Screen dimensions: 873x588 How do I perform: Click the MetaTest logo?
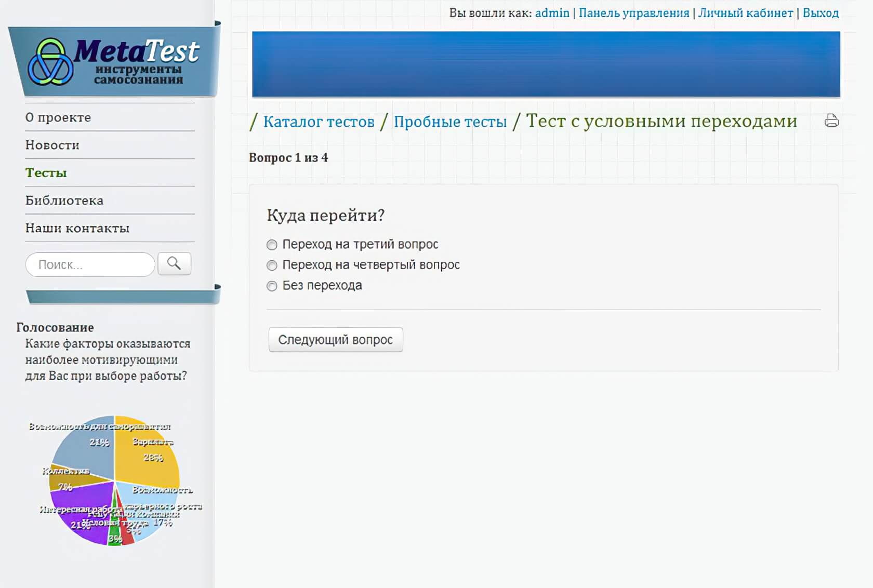[x=114, y=62]
